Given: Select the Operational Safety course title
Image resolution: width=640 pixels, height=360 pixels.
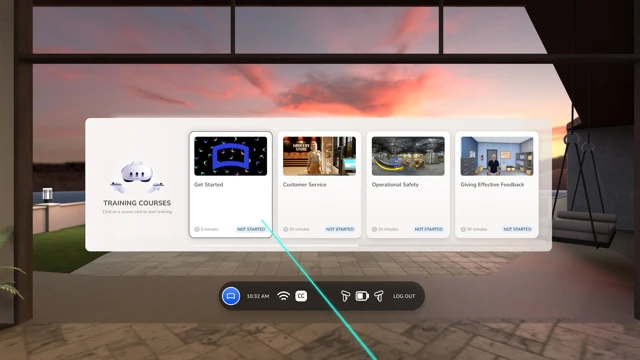Looking at the screenshot, I should pyautogui.click(x=395, y=184).
